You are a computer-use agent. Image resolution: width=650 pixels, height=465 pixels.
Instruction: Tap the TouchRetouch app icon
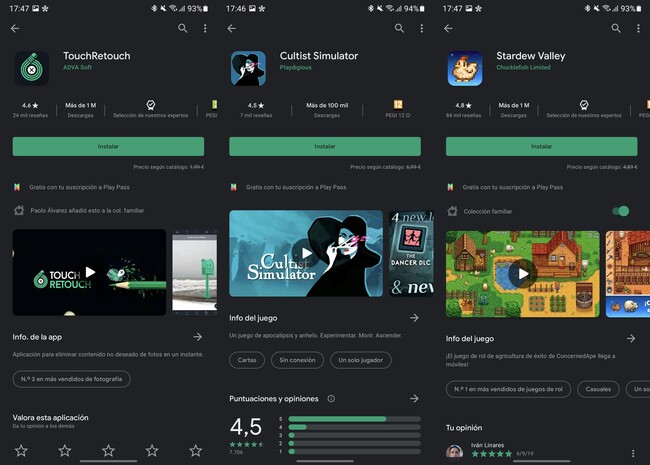click(32, 68)
